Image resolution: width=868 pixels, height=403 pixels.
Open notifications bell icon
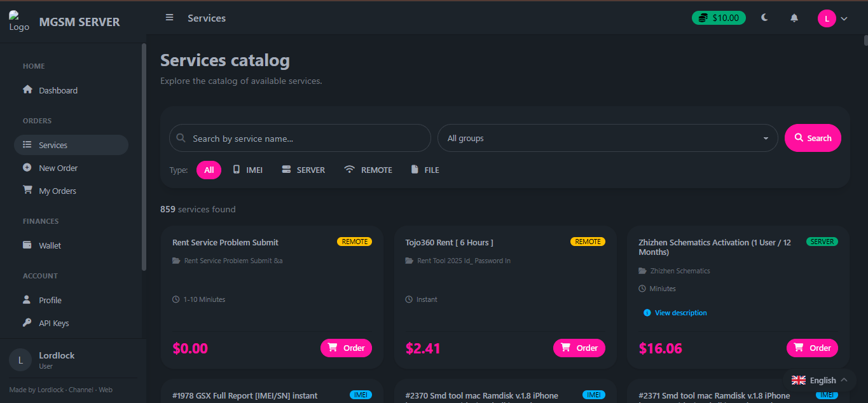pyautogui.click(x=794, y=18)
